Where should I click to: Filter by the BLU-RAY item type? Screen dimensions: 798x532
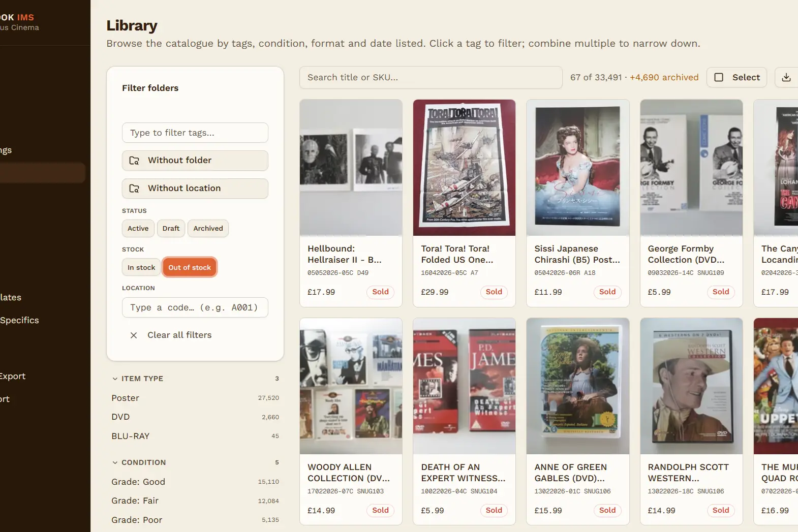point(195,436)
